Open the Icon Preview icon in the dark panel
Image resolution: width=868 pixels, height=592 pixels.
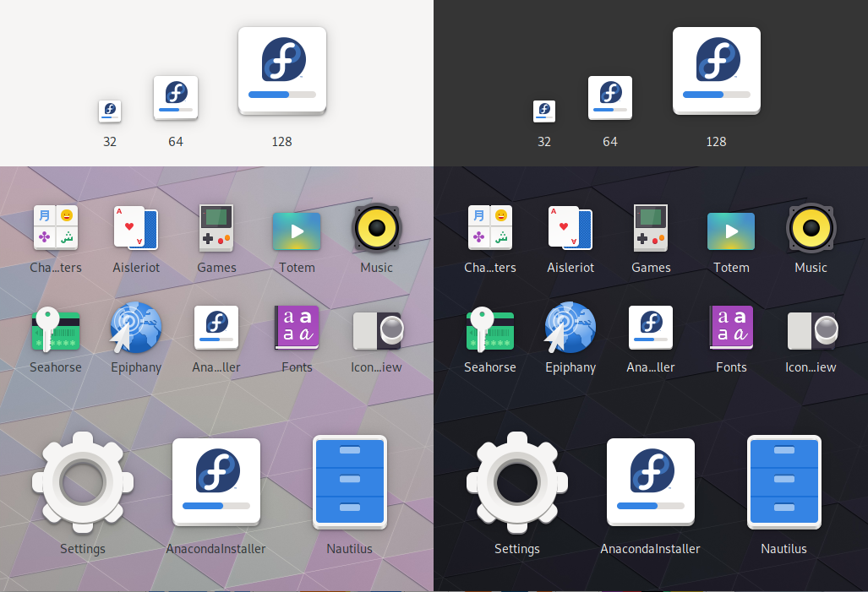[813, 331]
